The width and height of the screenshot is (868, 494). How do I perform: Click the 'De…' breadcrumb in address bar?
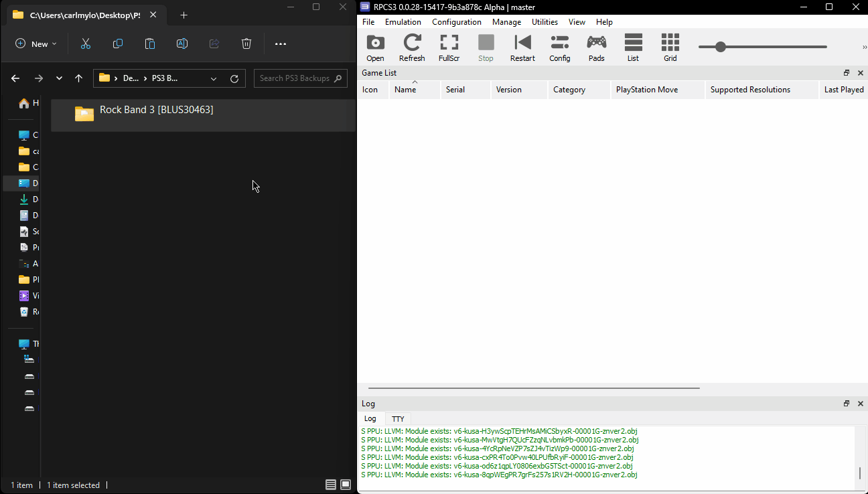(131, 78)
